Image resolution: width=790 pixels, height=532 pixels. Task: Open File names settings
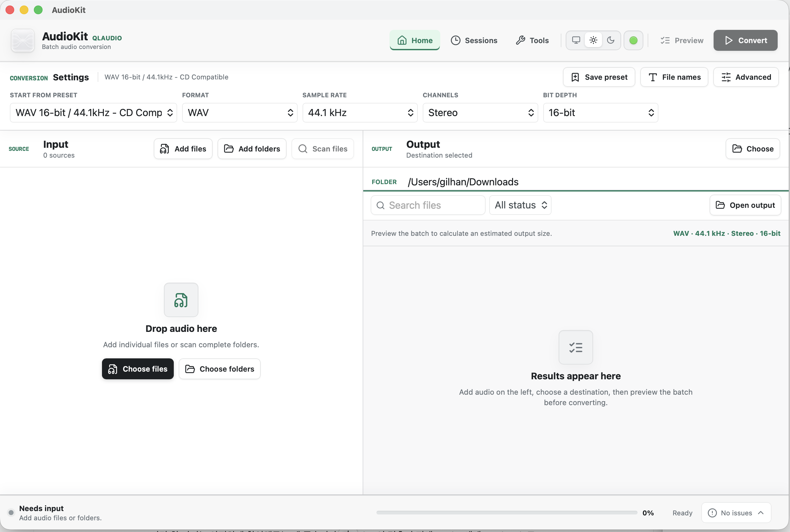[x=674, y=77]
